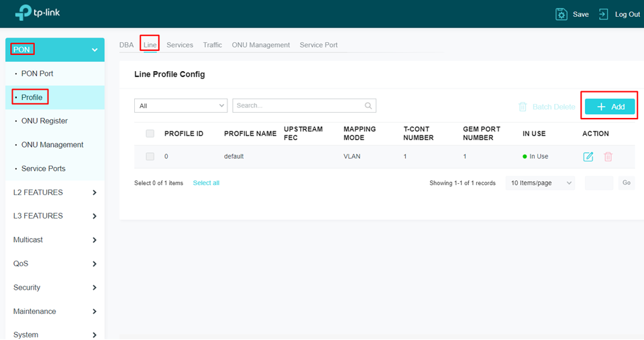
Task: Collapse the PON menu section
Action: pyautogui.click(x=95, y=50)
